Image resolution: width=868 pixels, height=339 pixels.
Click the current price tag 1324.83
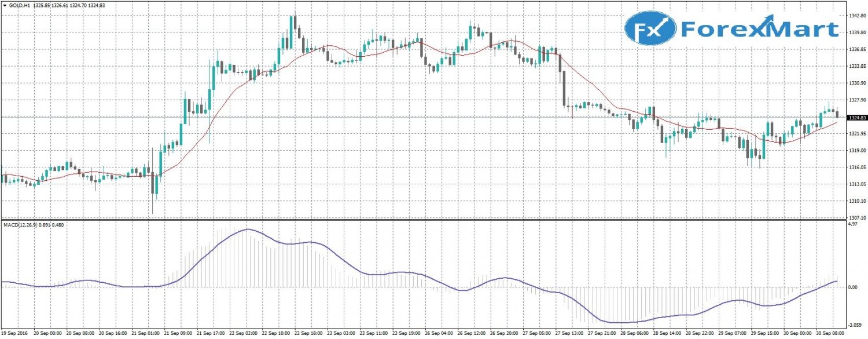pos(856,118)
